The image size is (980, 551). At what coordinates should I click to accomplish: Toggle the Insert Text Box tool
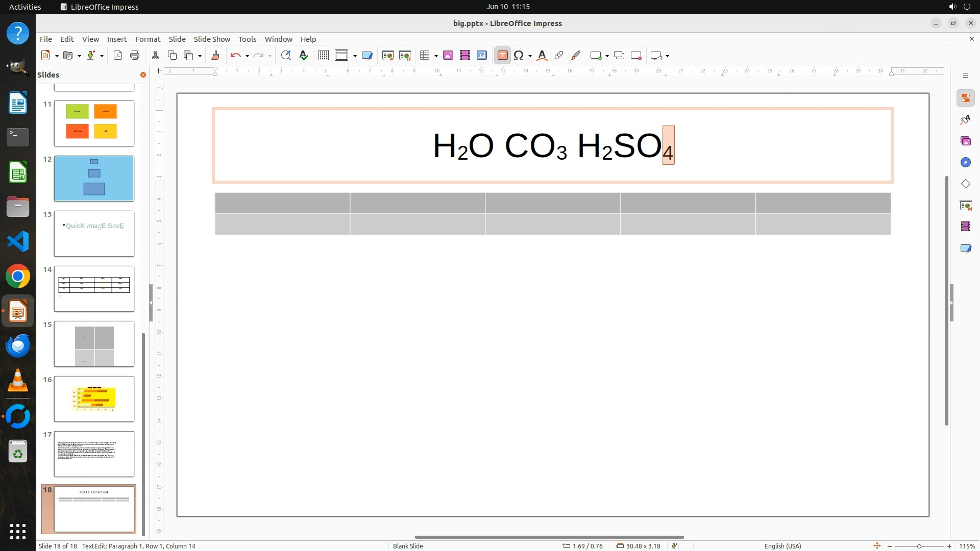502,56
